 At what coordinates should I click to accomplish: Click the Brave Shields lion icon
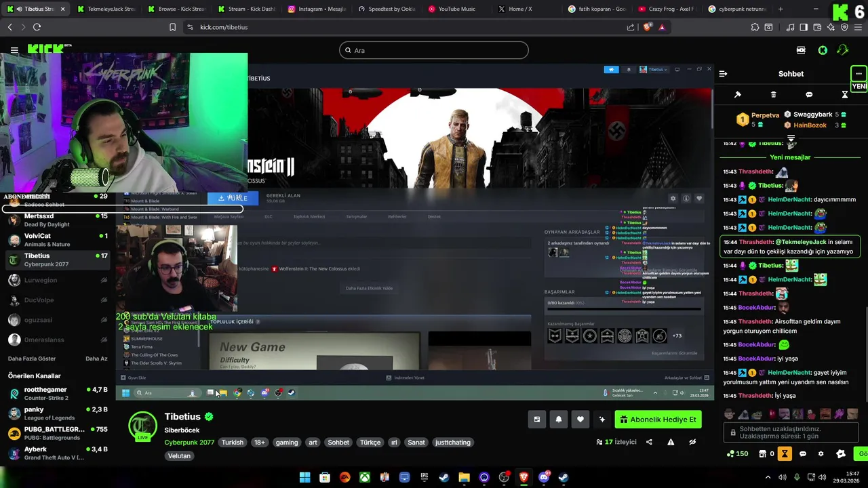[647, 27]
